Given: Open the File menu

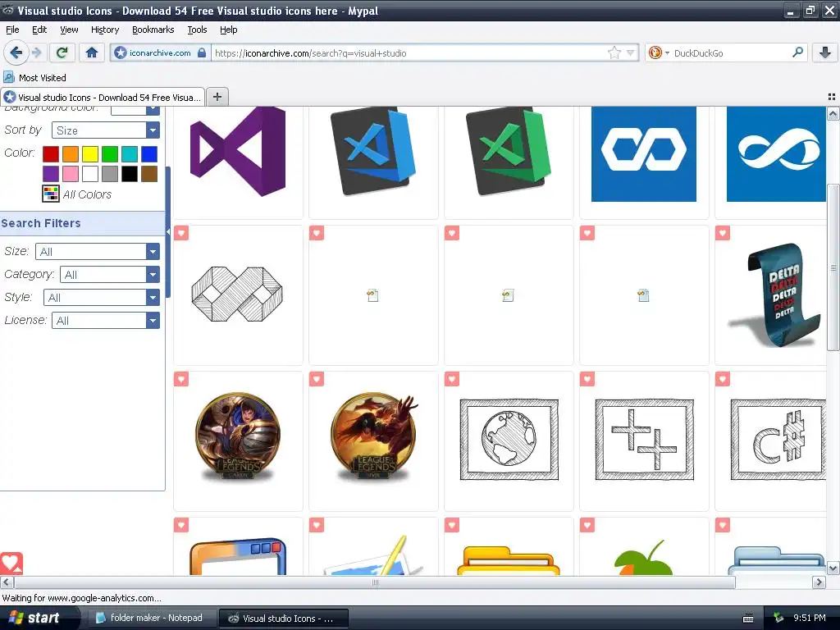Looking at the screenshot, I should tap(12, 30).
